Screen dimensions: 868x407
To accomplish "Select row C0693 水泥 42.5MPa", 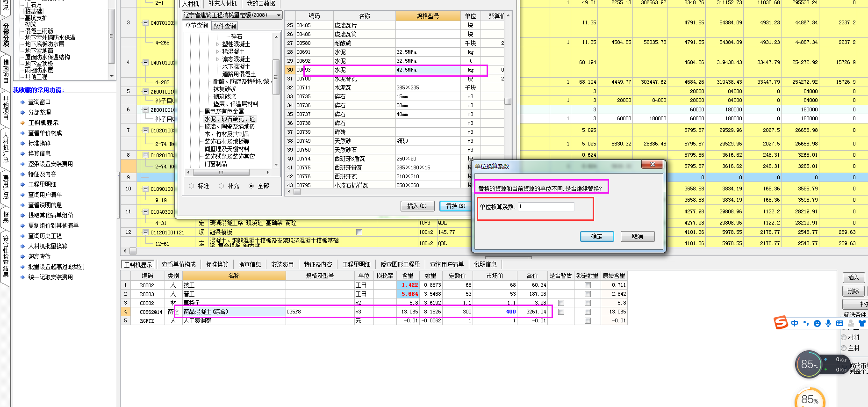I will coord(395,70).
